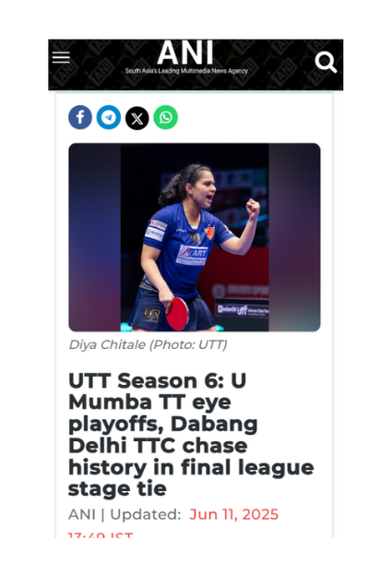Open the UTT Season 6 headline
Screen dimensions: 392x577
click(191, 435)
